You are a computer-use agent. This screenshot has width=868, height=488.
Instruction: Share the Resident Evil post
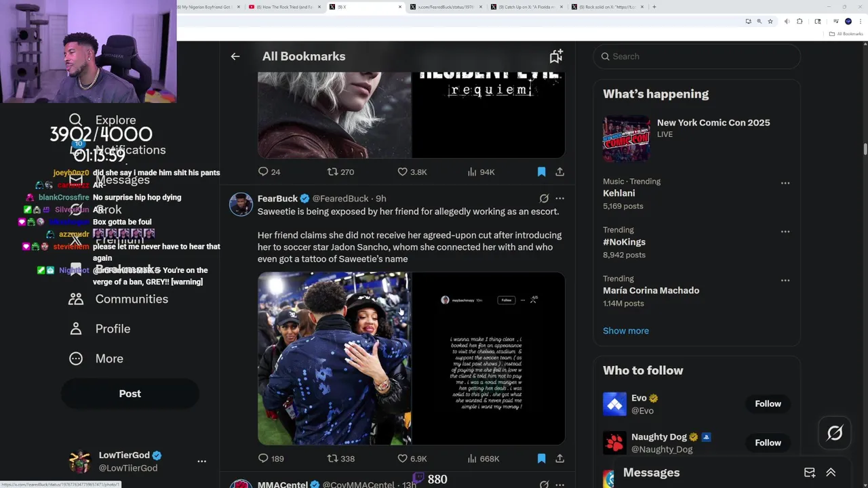coord(559,172)
